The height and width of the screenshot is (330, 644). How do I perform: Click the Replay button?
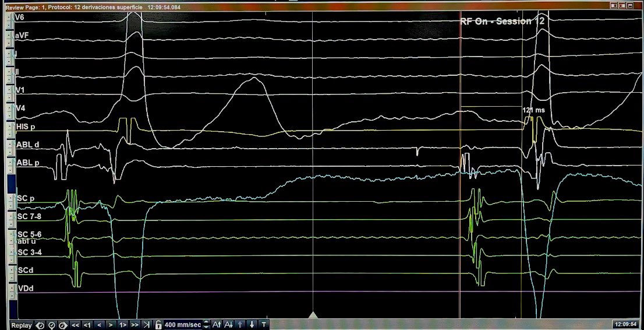22,325
